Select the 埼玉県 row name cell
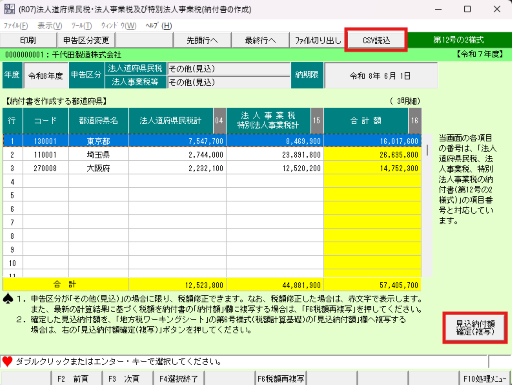 point(98,155)
